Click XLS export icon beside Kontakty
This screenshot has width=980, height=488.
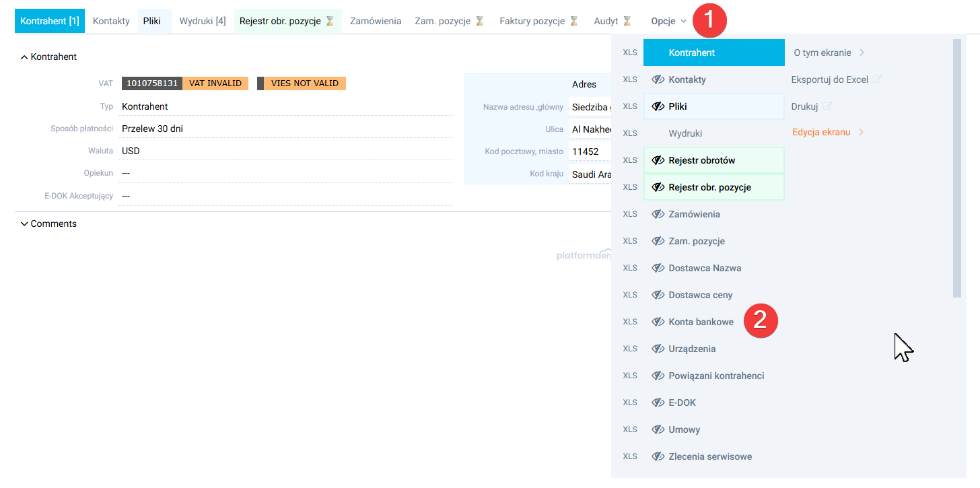click(x=629, y=79)
